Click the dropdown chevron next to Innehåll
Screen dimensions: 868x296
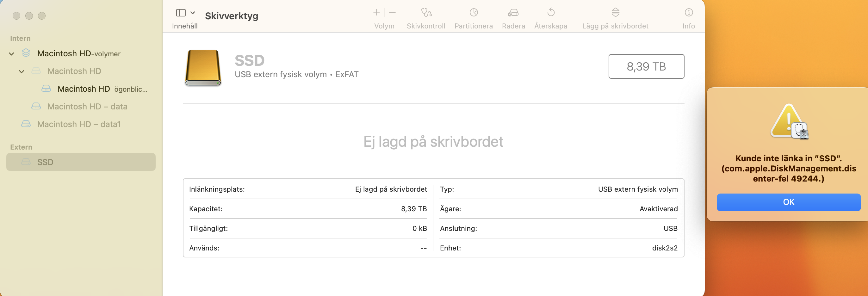click(x=193, y=13)
